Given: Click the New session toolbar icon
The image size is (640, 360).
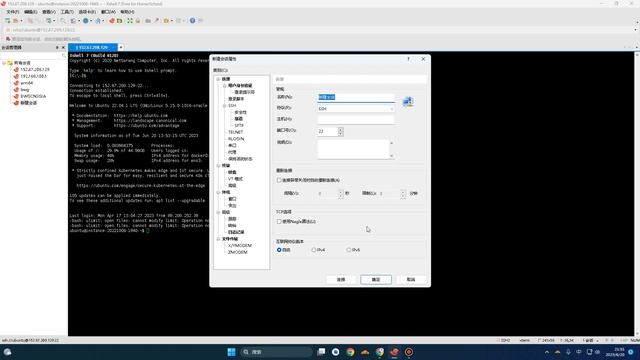Looking at the screenshot, I should (7, 20).
